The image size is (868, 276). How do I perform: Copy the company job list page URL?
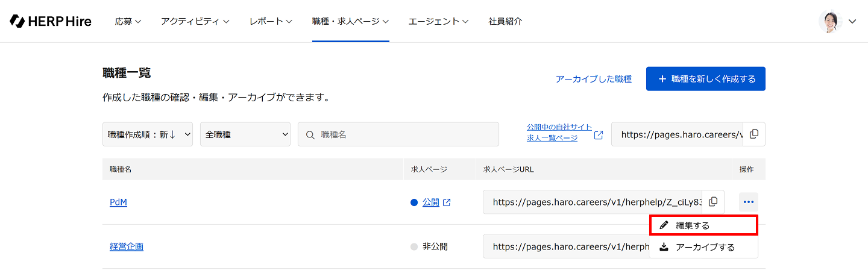(753, 134)
